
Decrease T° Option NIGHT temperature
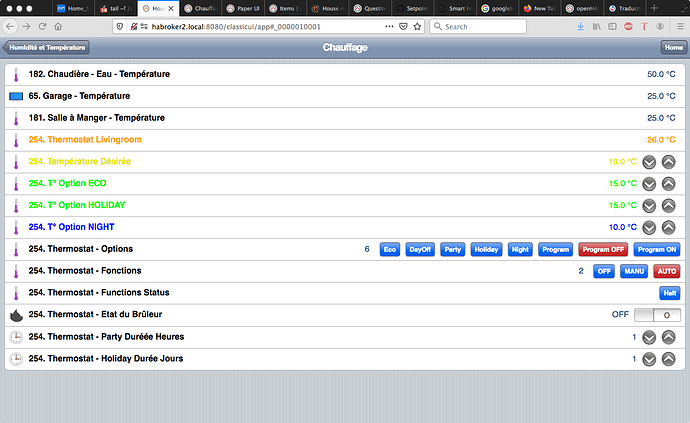pyautogui.click(x=649, y=227)
